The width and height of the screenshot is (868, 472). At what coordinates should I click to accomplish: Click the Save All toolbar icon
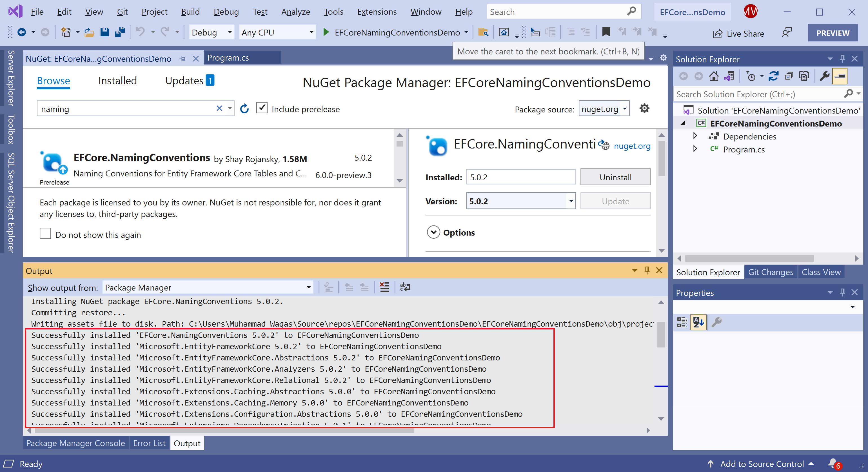pyautogui.click(x=120, y=32)
